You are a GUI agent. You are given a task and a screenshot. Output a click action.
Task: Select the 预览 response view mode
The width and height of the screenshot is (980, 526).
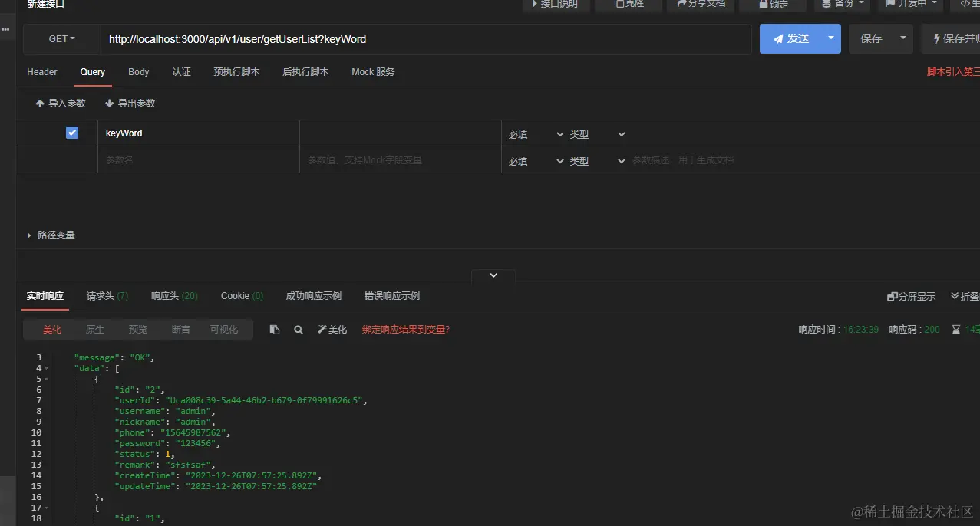[x=138, y=330]
